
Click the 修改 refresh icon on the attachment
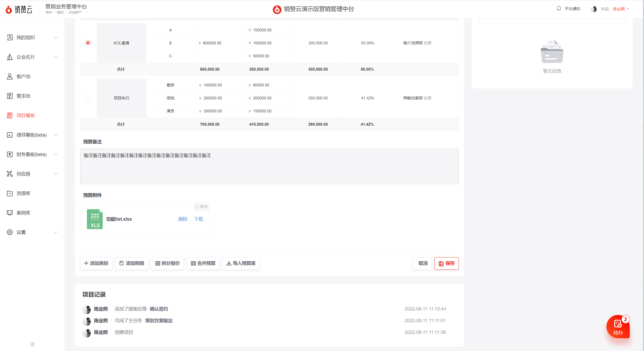pyautogui.click(x=197, y=207)
